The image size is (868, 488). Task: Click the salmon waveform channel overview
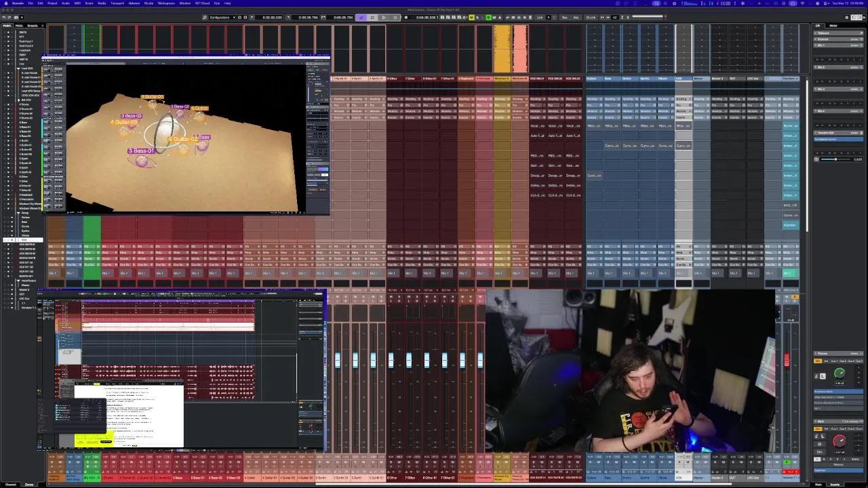click(x=520, y=49)
